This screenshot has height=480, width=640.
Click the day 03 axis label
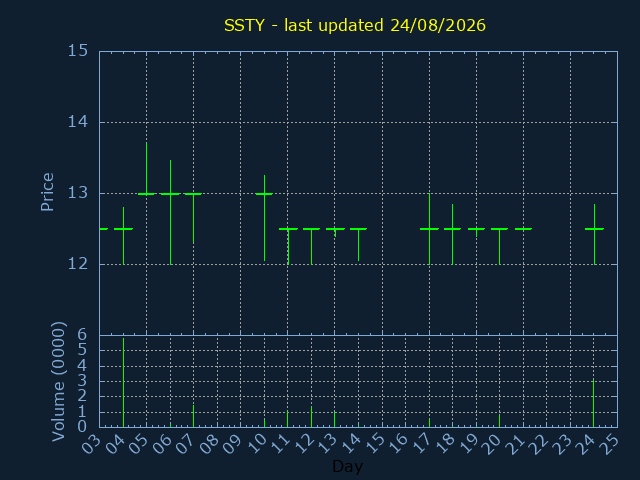click(x=91, y=444)
